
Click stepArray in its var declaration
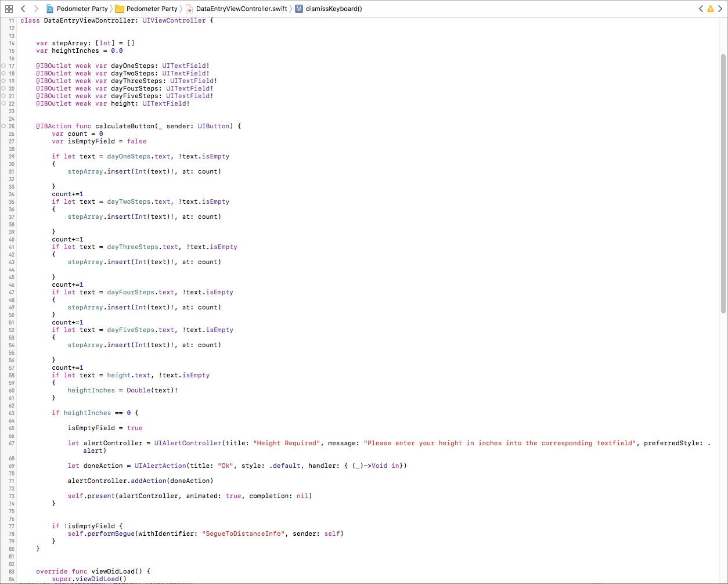[x=70, y=43]
